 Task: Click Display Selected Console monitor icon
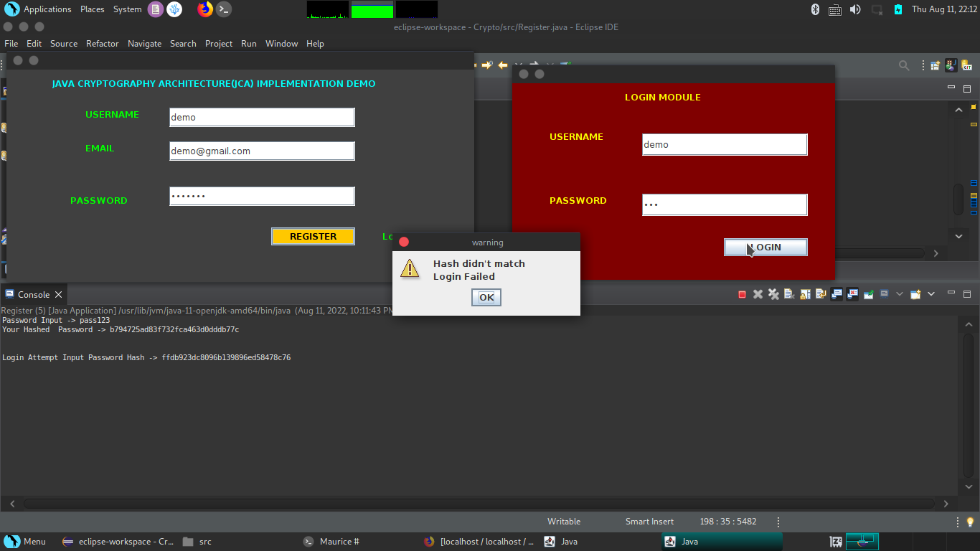(884, 294)
